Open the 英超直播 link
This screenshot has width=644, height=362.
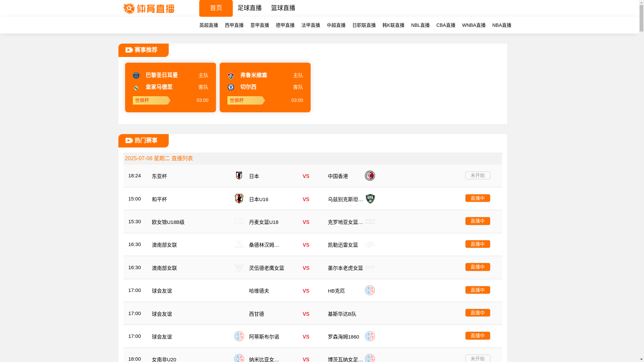point(208,25)
